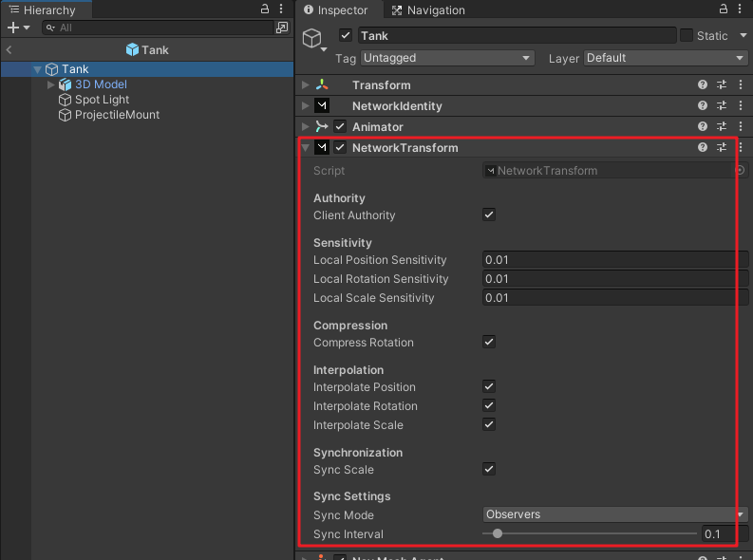This screenshot has height=560, width=753.
Task: Open the Tag dropdown showing Untagged
Action: [x=447, y=58]
